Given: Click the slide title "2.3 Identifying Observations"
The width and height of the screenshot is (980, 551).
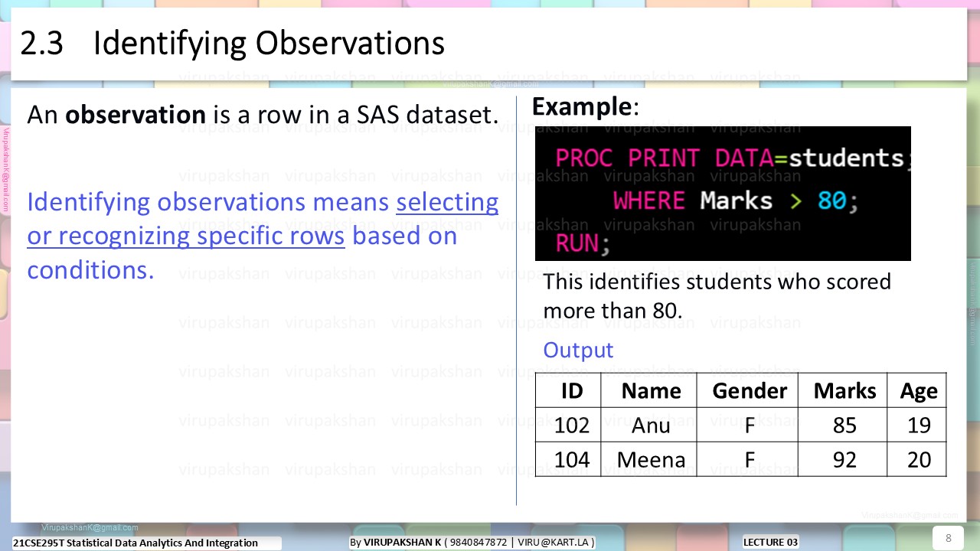Looking at the screenshot, I should 232,44.
